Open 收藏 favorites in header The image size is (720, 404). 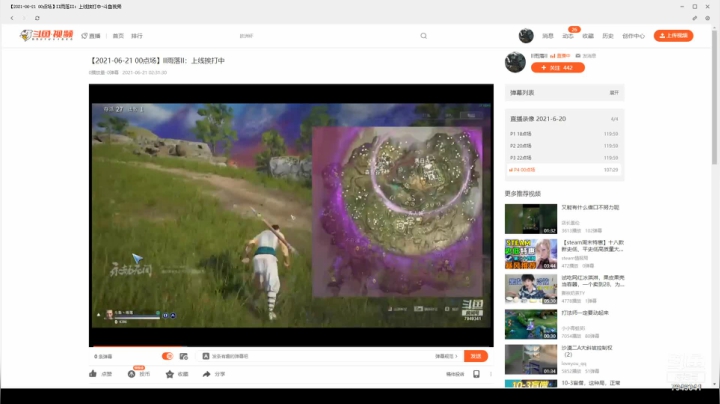point(588,36)
